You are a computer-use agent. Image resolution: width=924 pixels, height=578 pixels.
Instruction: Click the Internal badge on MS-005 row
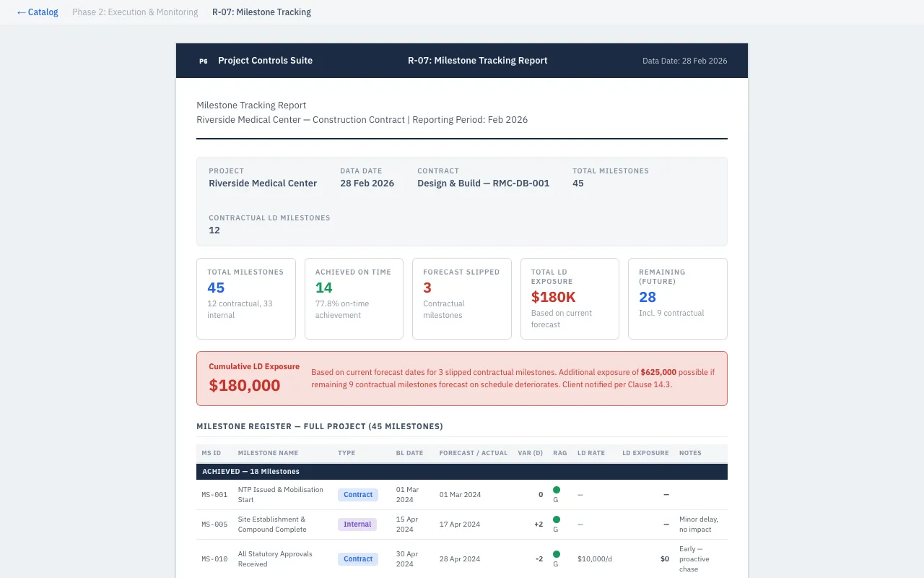(357, 525)
